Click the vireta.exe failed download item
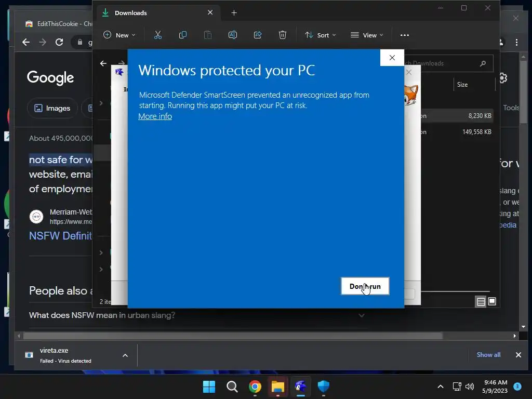Screen dimensions: 532x399 click(66, 355)
